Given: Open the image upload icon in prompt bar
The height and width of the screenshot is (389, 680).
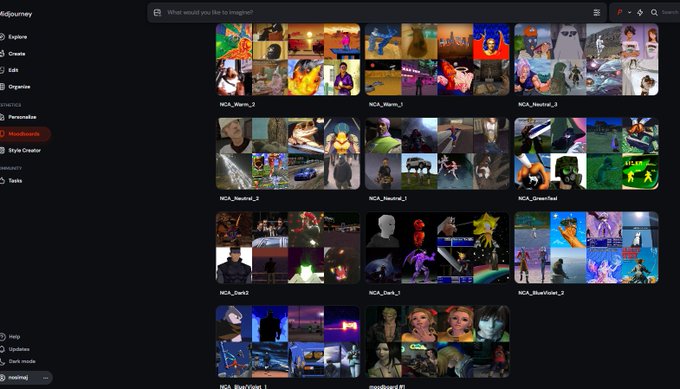Looking at the screenshot, I should point(157,13).
